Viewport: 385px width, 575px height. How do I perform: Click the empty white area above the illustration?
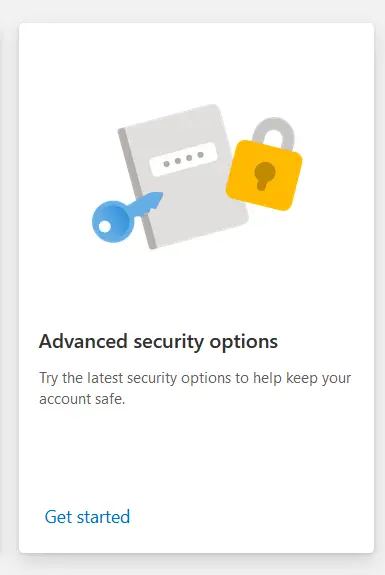197,62
